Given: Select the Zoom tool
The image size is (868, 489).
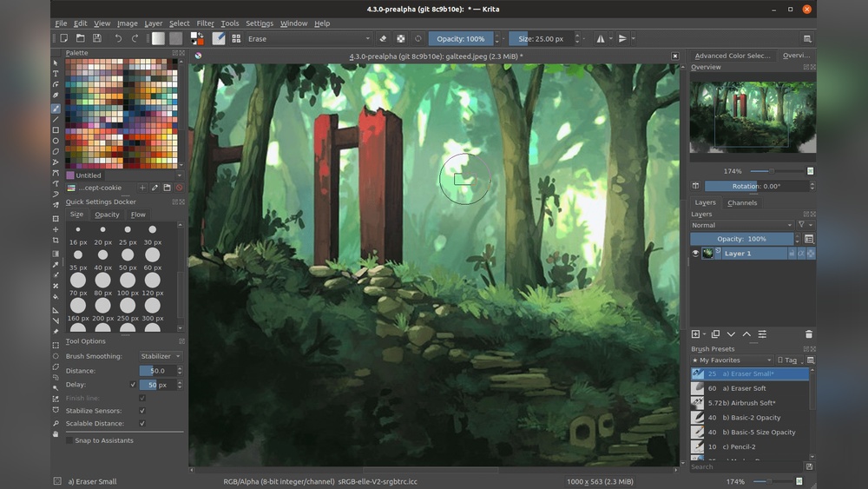Looking at the screenshot, I should (x=56, y=423).
